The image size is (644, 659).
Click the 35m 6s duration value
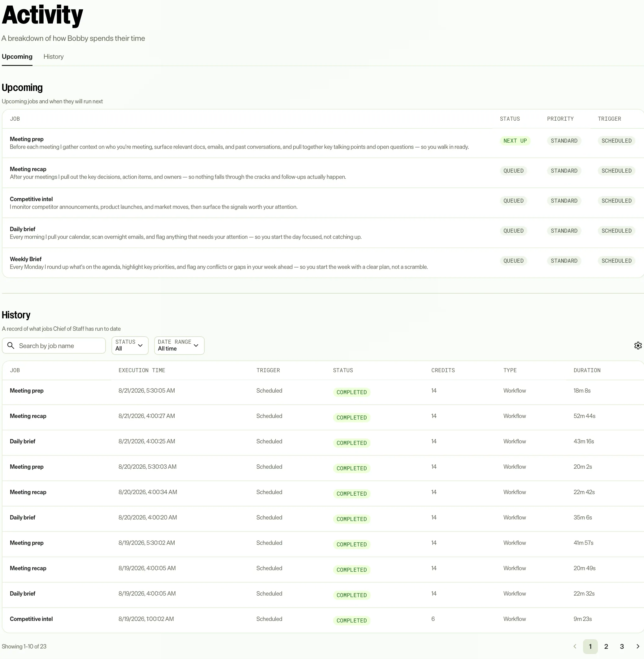pos(582,517)
